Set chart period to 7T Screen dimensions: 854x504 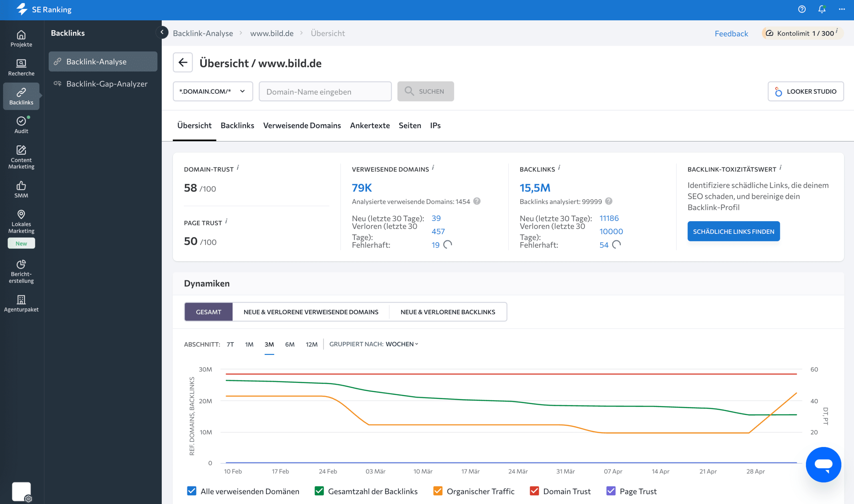click(230, 344)
